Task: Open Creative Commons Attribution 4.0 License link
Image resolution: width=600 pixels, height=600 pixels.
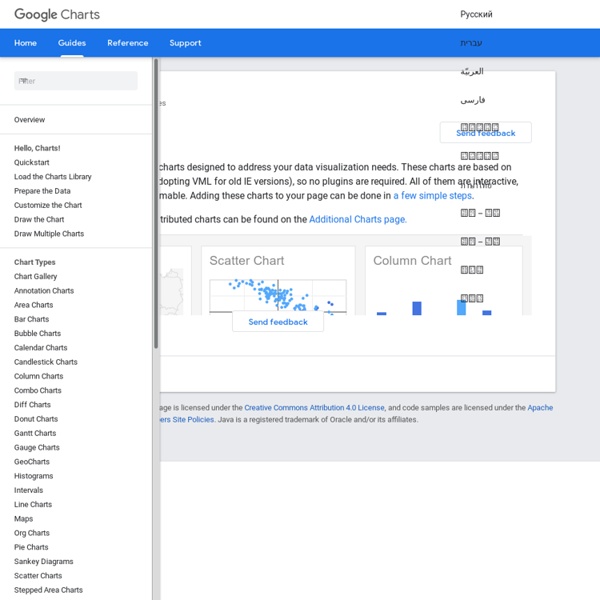Action: (x=314, y=408)
